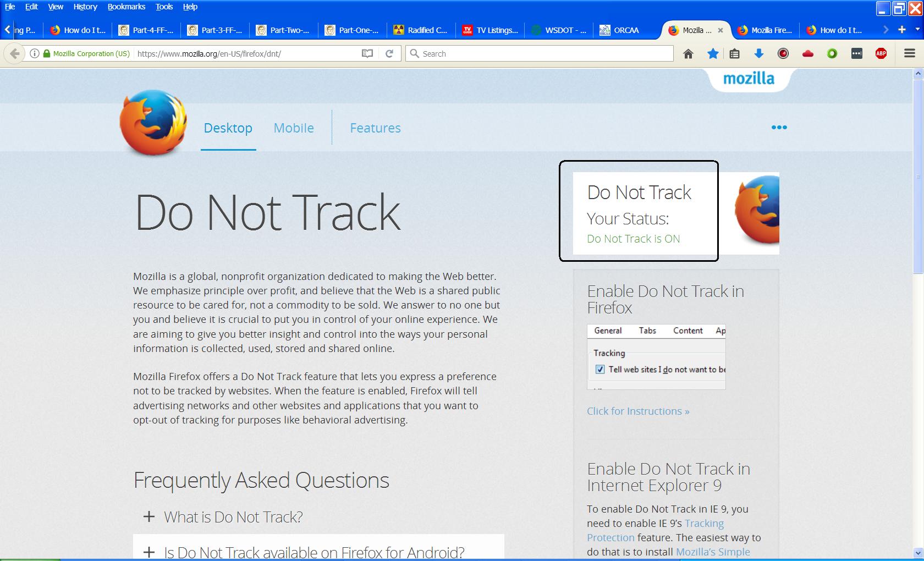924x561 pixels.
Task: Open the View menu
Action: click(x=56, y=7)
